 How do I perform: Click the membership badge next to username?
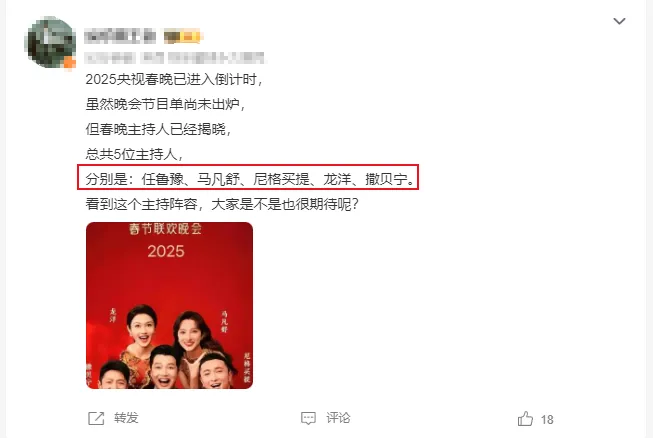click(x=182, y=37)
